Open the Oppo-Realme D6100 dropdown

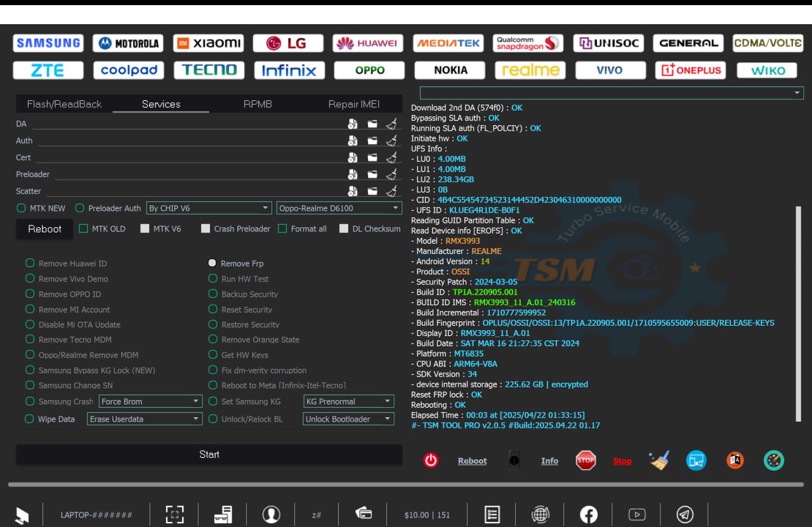click(x=339, y=208)
